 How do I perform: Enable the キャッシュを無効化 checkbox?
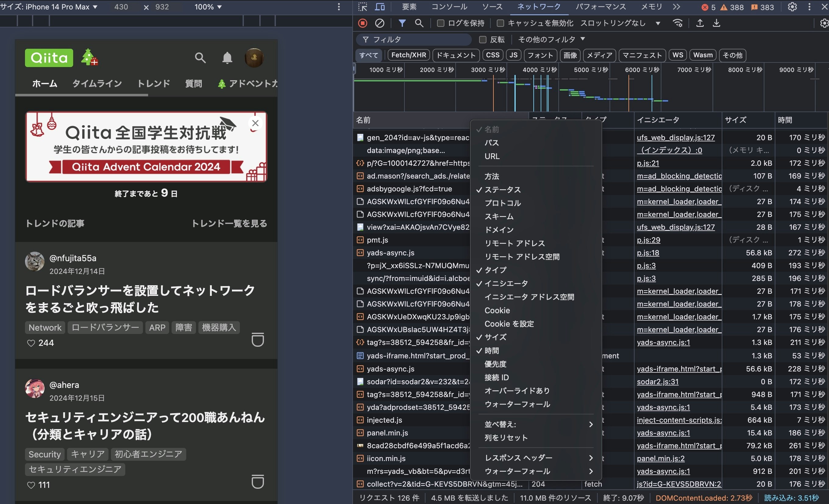(x=500, y=23)
